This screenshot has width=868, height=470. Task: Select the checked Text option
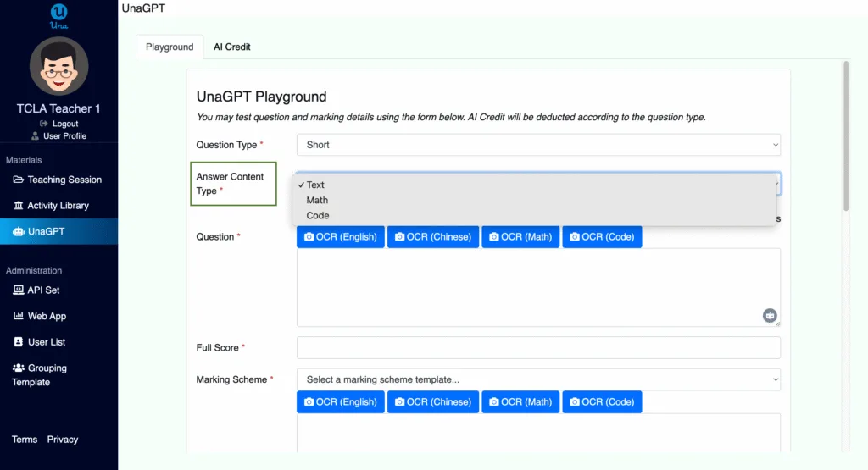click(x=315, y=185)
